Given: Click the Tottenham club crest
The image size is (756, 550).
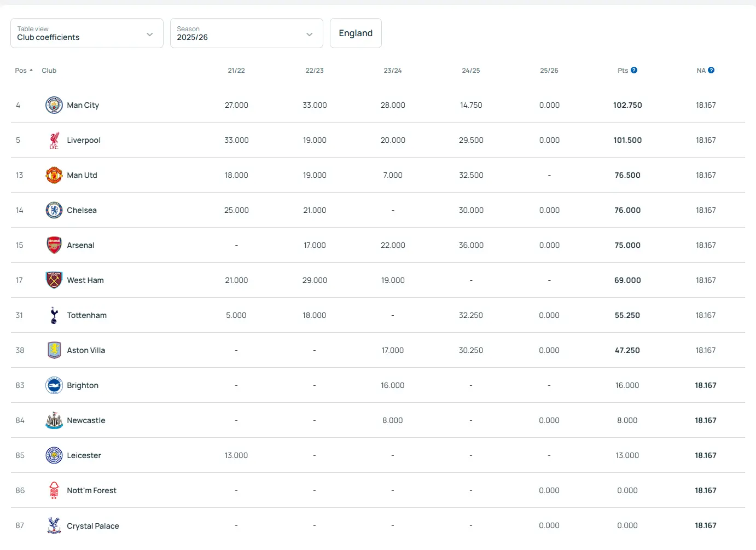Looking at the screenshot, I should pos(54,315).
